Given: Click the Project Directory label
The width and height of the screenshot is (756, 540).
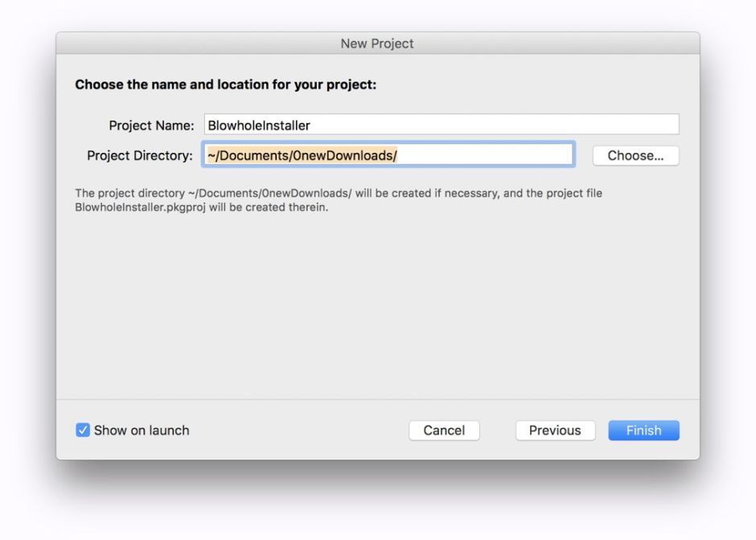Looking at the screenshot, I should (139, 155).
